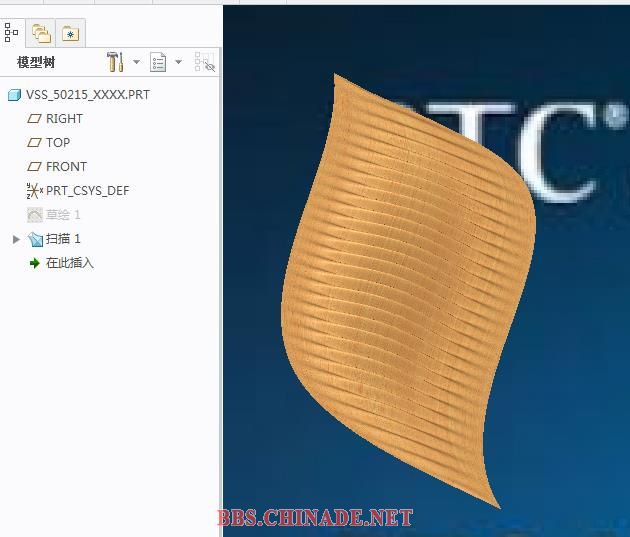Open the Favorites tab

click(x=70, y=34)
